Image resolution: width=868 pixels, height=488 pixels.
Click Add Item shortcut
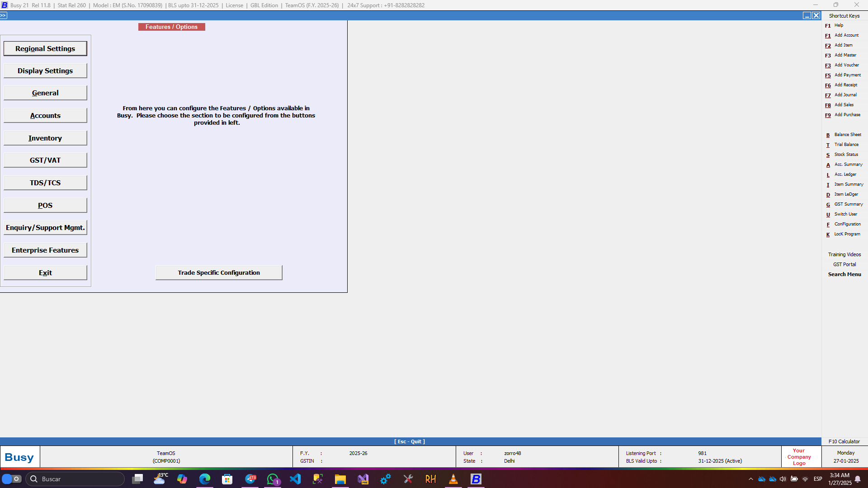pos(839,45)
